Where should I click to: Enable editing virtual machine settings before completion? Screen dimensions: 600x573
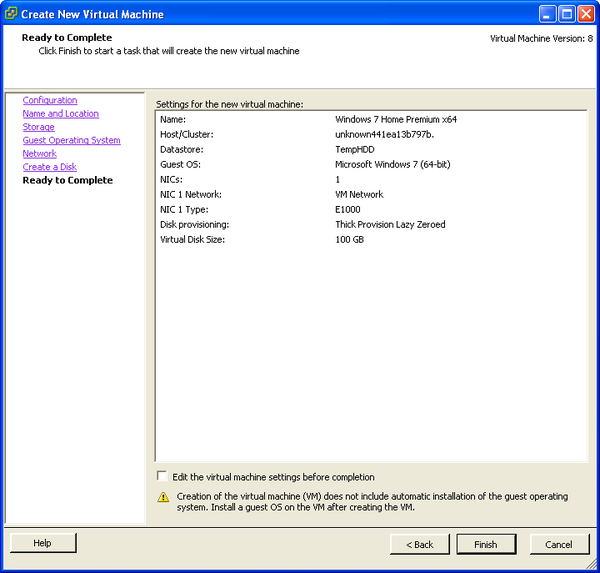click(x=163, y=477)
